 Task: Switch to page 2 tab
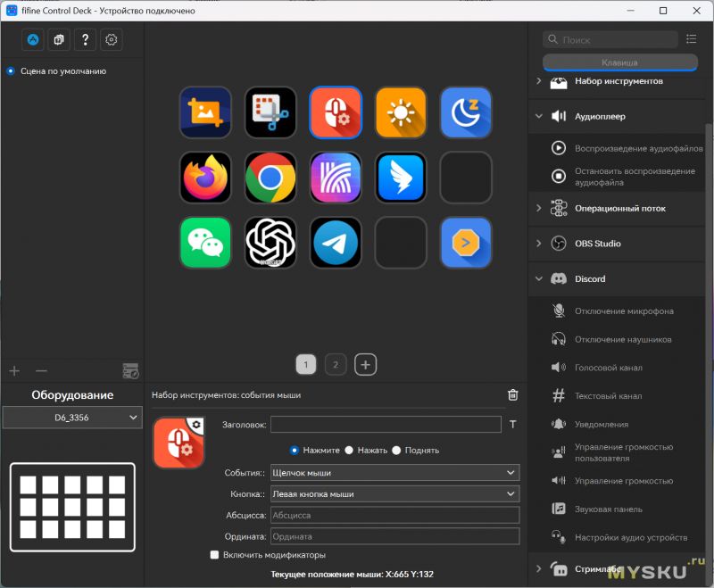(336, 365)
